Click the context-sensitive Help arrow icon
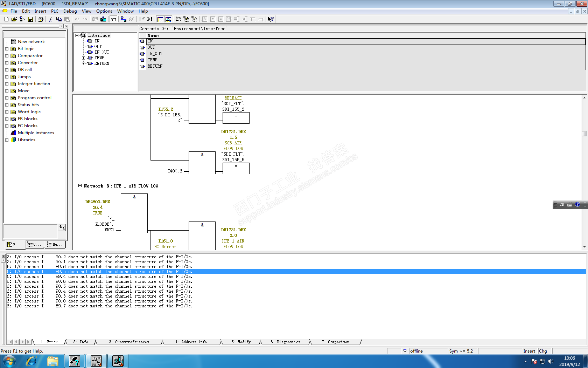 tap(271, 19)
